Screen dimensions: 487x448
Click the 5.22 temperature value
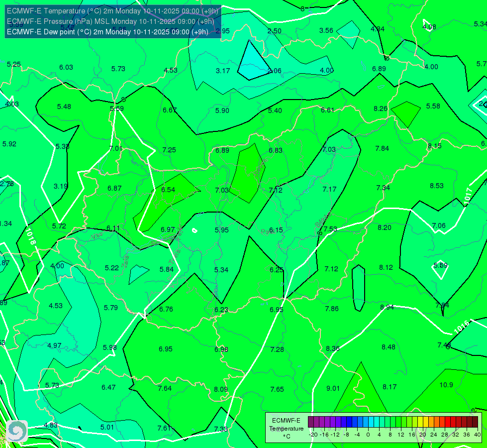click(112, 268)
